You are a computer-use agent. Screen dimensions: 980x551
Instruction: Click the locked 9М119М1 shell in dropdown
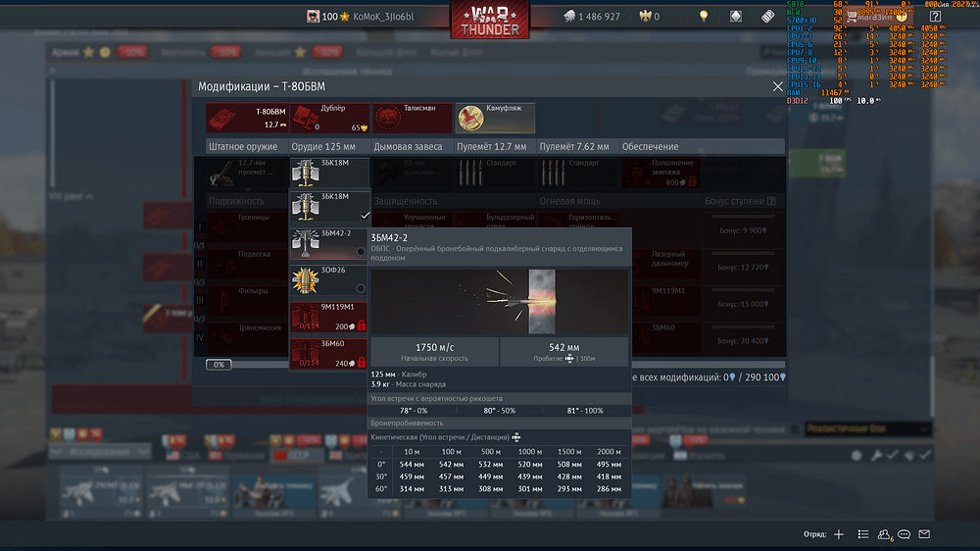pyautogui.click(x=328, y=317)
